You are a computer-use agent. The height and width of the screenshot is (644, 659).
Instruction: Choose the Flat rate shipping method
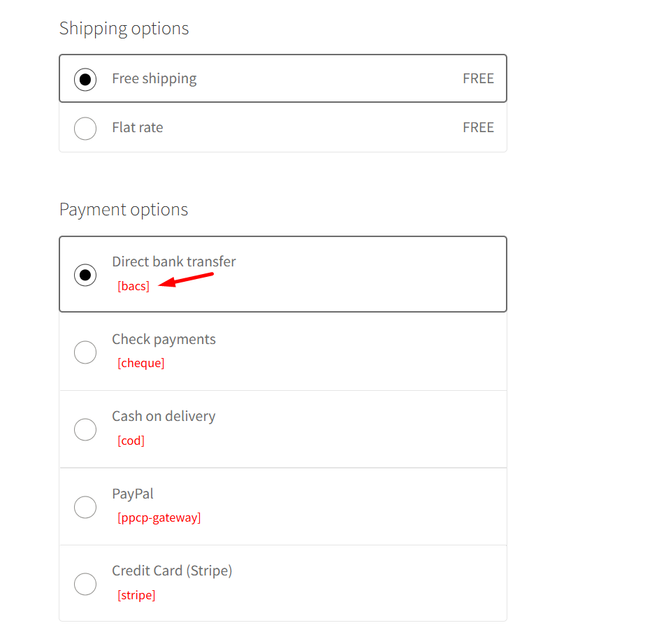[85, 128]
